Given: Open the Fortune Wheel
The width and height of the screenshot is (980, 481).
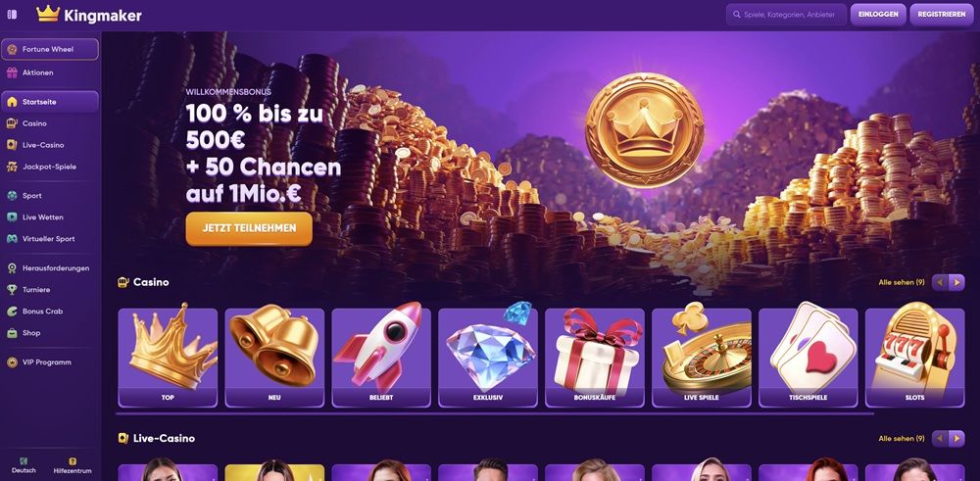Looking at the screenshot, I should pyautogui.click(x=50, y=49).
